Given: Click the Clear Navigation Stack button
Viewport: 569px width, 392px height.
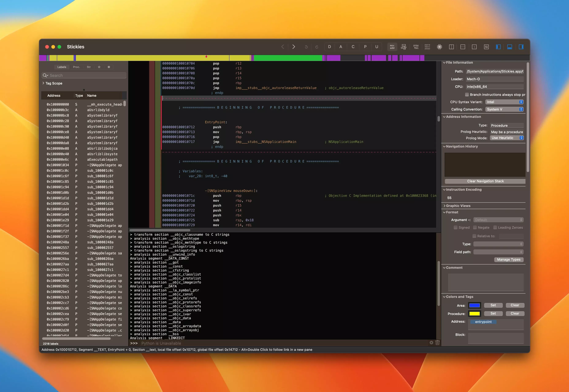Looking at the screenshot, I should tap(485, 181).
